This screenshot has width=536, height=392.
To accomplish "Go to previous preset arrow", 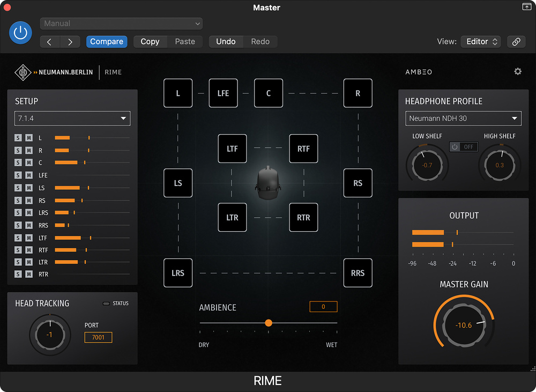I will tap(50, 42).
